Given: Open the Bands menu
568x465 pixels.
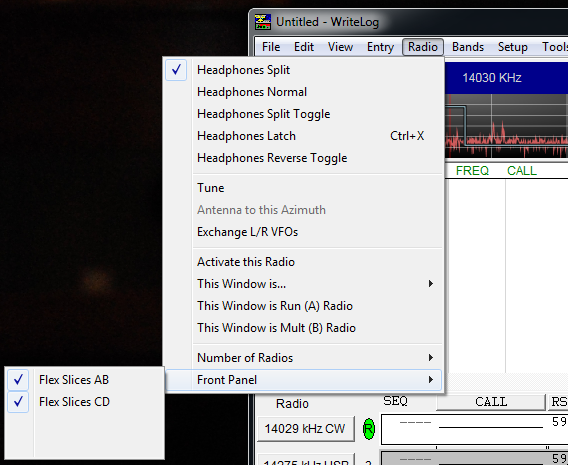Looking at the screenshot, I should click(468, 47).
